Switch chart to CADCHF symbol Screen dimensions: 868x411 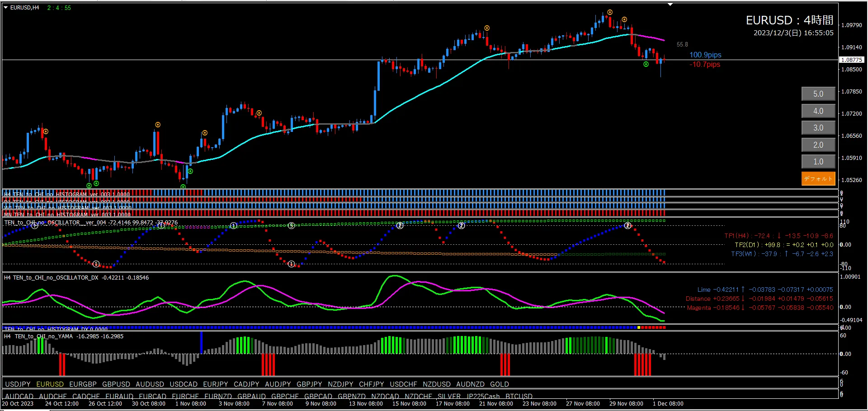coord(86,397)
